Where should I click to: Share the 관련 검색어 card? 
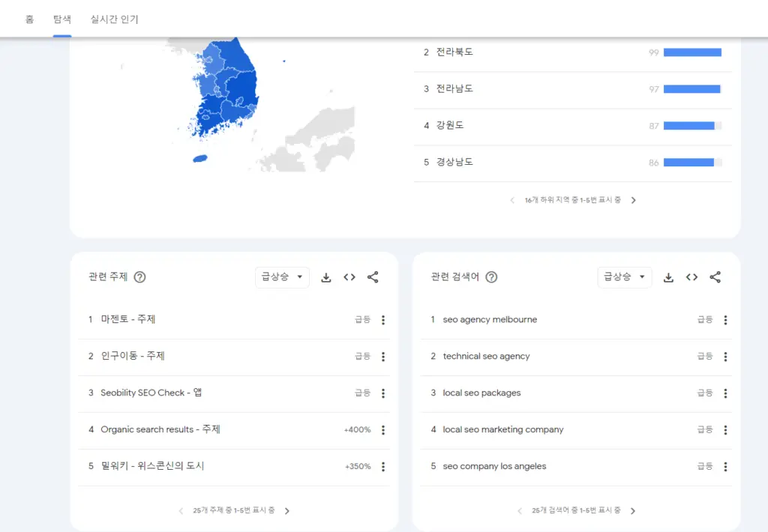tap(715, 277)
